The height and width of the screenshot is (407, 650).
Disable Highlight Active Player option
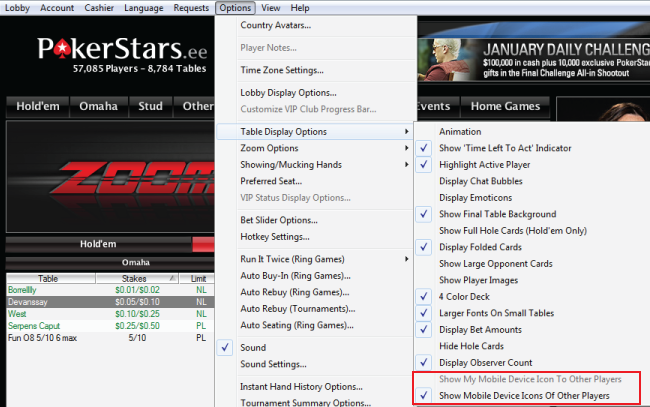[x=484, y=164]
